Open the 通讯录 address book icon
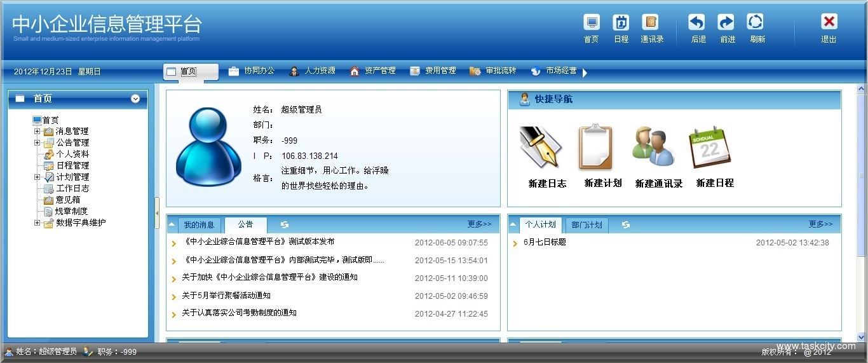 (651, 22)
